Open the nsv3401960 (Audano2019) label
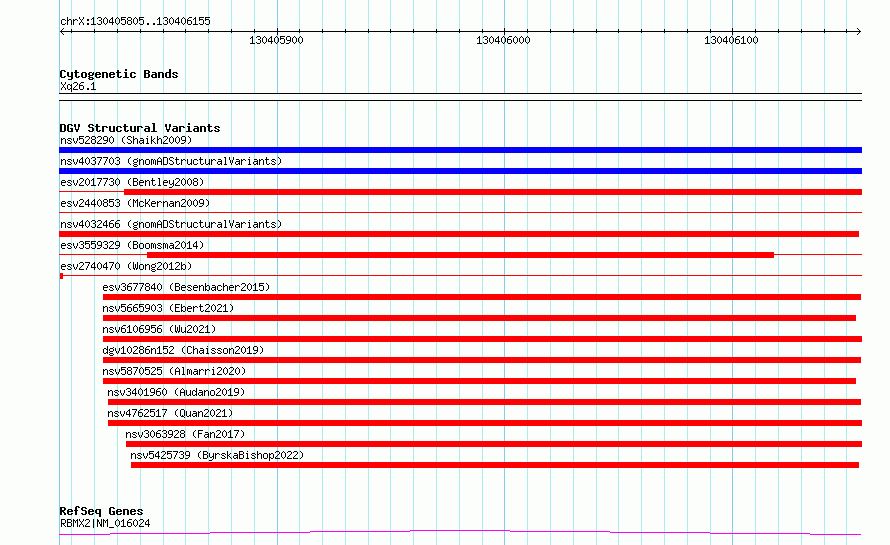The height and width of the screenshot is (545, 890). (x=176, y=392)
